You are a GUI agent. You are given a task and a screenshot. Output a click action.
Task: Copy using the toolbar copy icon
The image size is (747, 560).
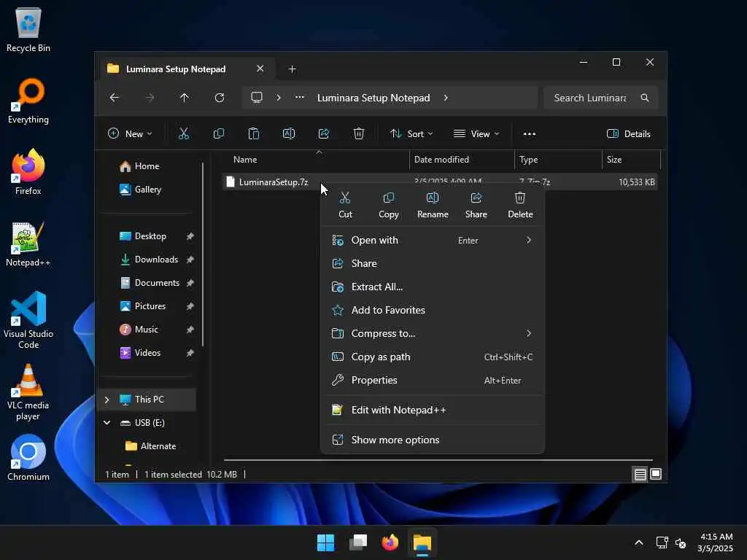tap(219, 134)
